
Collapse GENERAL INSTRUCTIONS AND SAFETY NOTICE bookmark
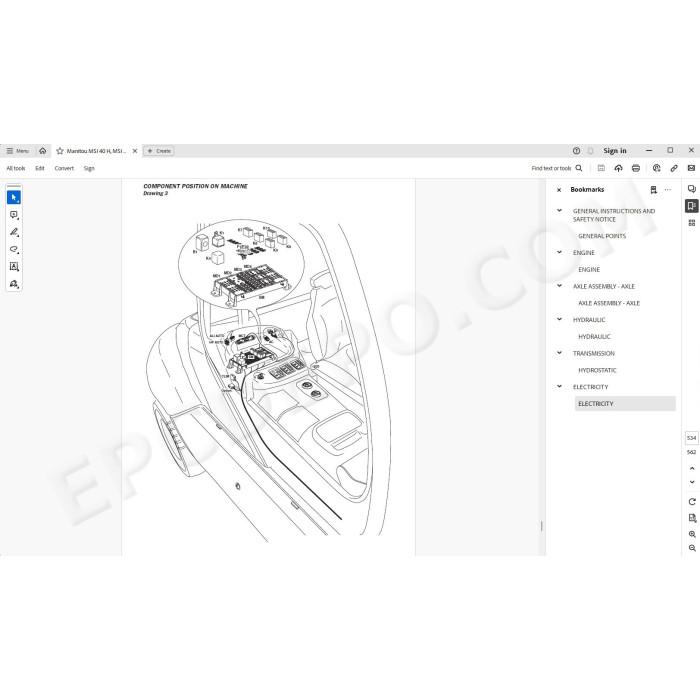click(559, 210)
